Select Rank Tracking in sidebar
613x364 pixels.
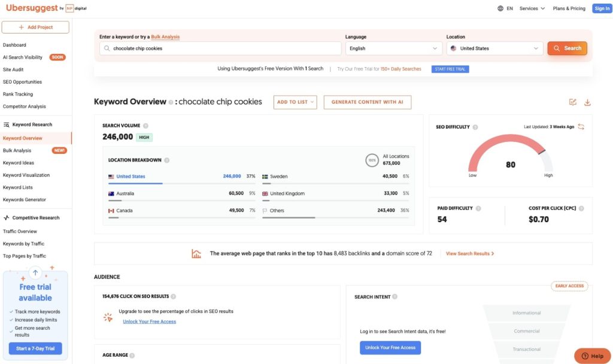click(x=18, y=94)
